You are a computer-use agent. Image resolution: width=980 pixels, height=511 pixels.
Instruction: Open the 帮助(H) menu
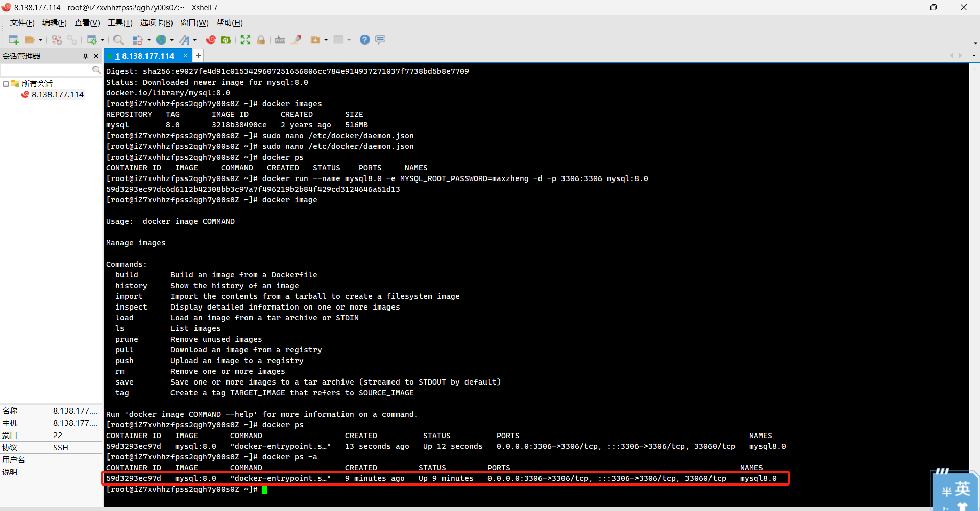230,23
